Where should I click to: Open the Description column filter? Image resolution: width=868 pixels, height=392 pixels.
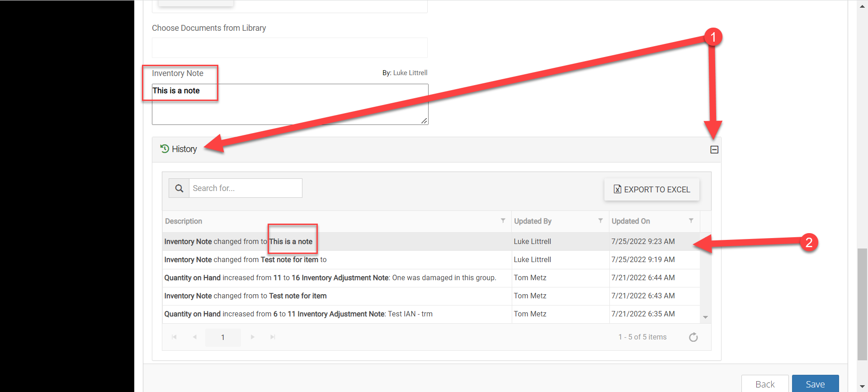[x=503, y=221]
